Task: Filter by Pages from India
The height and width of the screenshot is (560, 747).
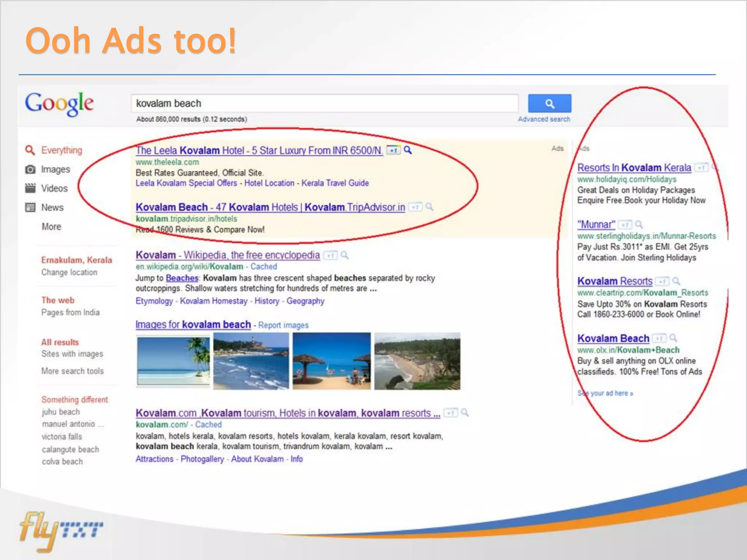Action: click(70, 312)
